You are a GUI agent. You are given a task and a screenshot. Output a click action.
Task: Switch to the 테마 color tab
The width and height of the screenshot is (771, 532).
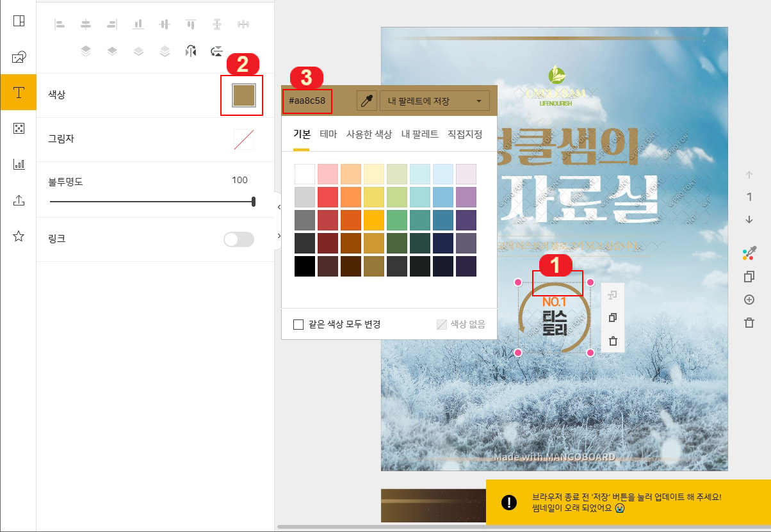329,134
